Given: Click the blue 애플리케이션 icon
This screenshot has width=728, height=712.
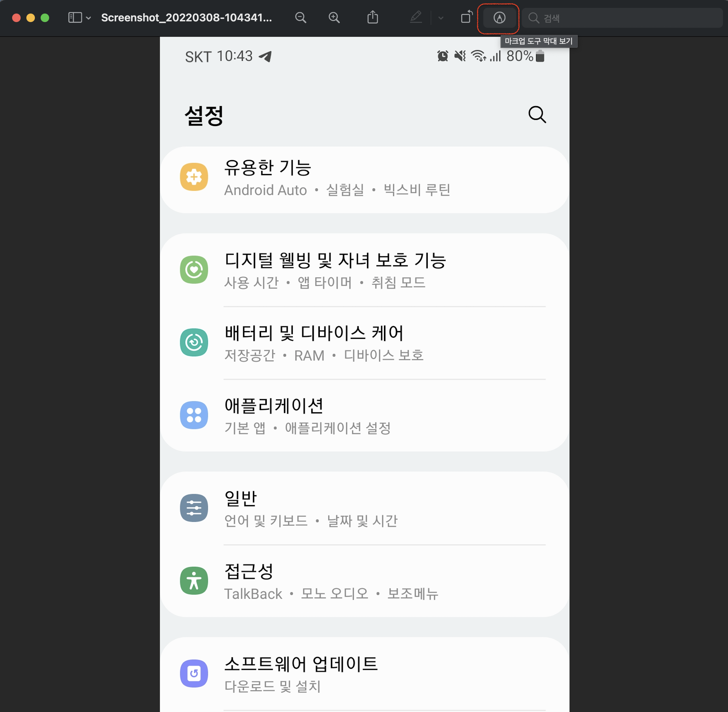Looking at the screenshot, I should point(194,415).
